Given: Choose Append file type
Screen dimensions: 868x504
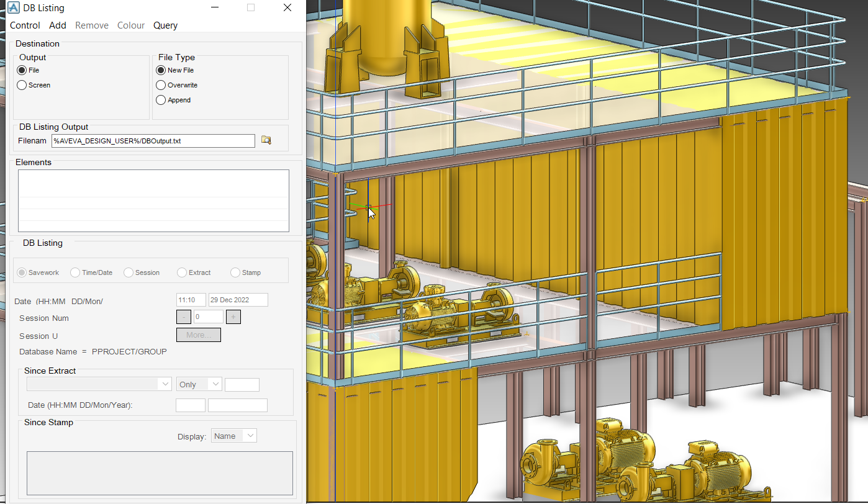Looking at the screenshot, I should [x=160, y=100].
